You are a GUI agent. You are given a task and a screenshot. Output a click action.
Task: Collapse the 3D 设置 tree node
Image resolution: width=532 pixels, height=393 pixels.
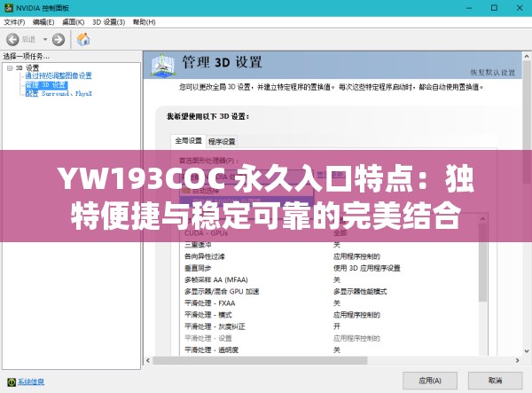tap(10, 68)
